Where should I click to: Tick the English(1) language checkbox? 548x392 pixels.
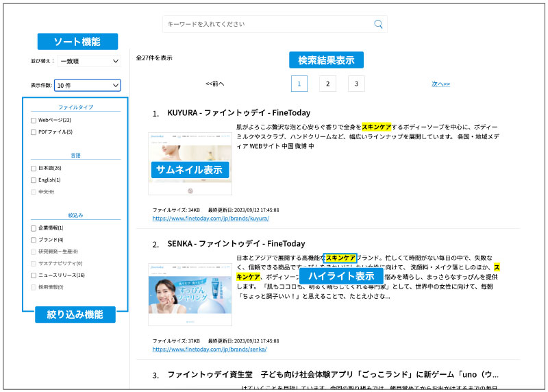(34, 180)
